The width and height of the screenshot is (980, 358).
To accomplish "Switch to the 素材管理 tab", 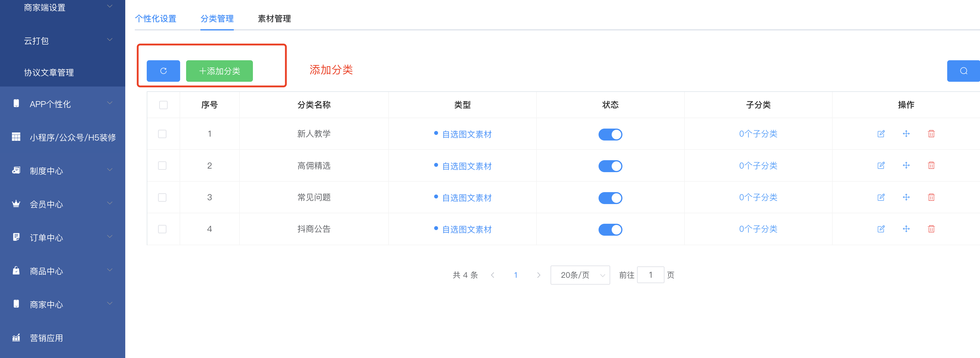I will tap(274, 18).
